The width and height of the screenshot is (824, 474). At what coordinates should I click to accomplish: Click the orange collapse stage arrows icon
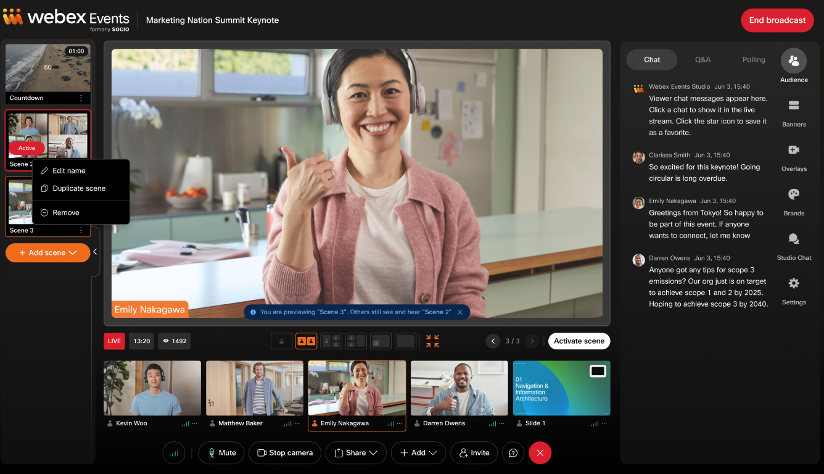(432, 341)
